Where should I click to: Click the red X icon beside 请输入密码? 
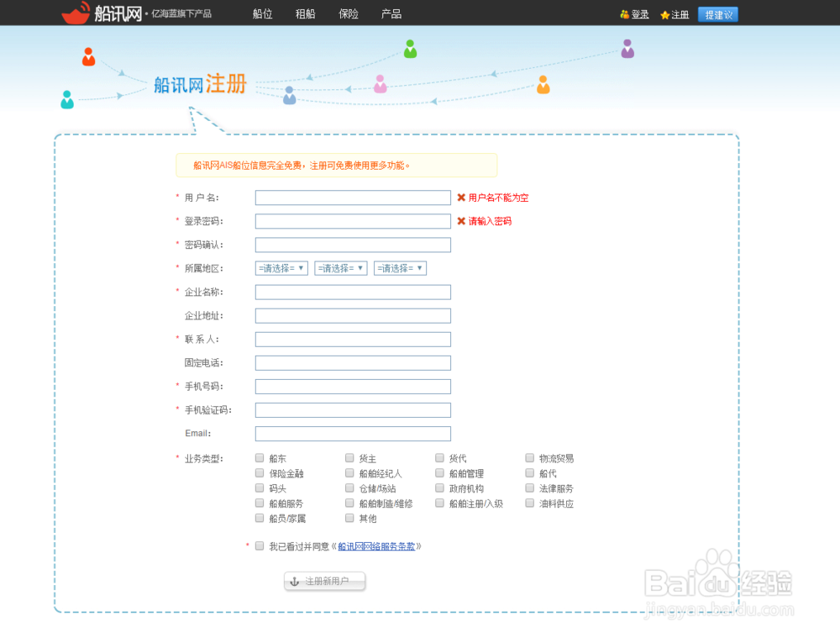(460, 221)
